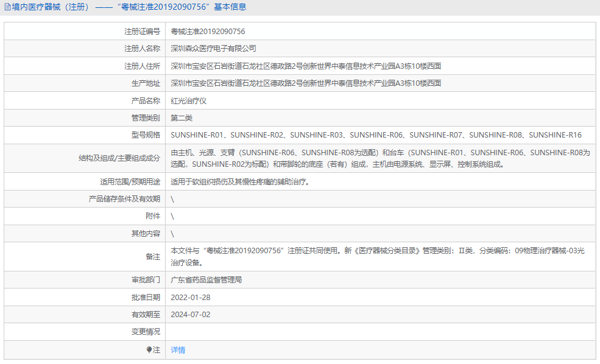Click the backslash value in the 附件 row
The height and width of the screenshot is (364, 600).
click(x=172, y=217)
